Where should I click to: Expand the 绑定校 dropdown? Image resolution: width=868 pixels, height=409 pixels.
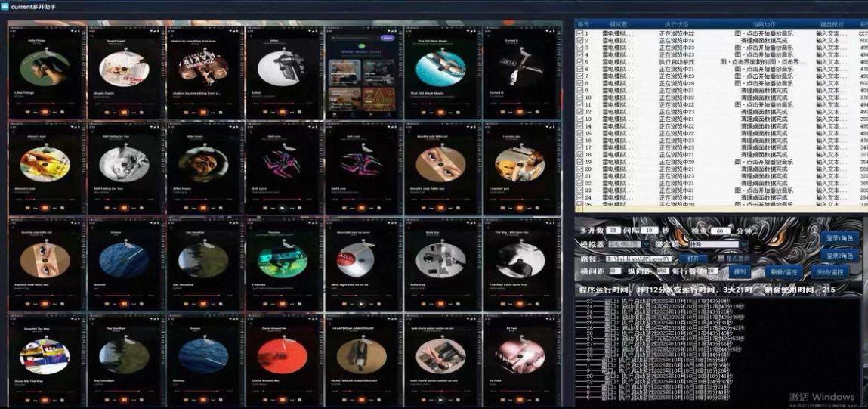coord(743,245)
